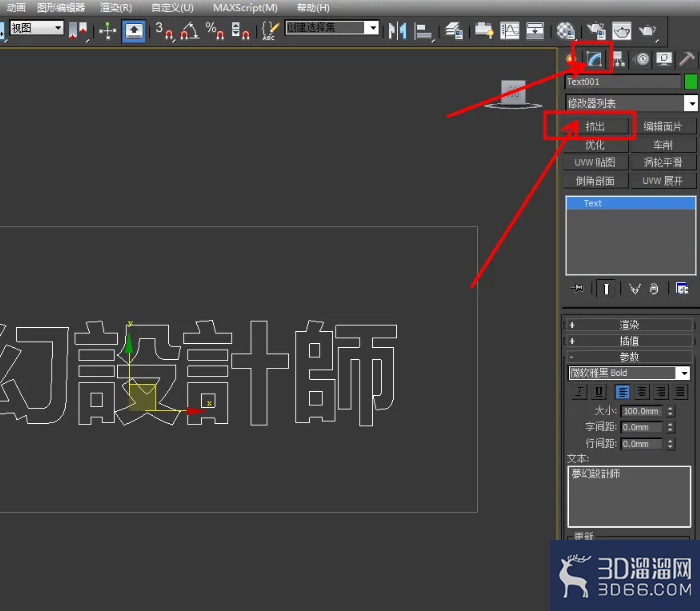Toggle underline text style

[599, 392]
